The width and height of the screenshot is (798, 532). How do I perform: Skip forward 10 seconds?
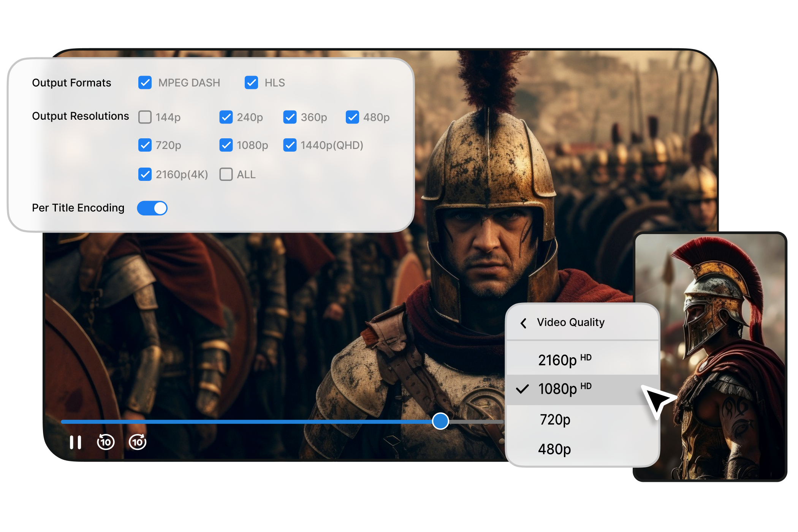137,442
